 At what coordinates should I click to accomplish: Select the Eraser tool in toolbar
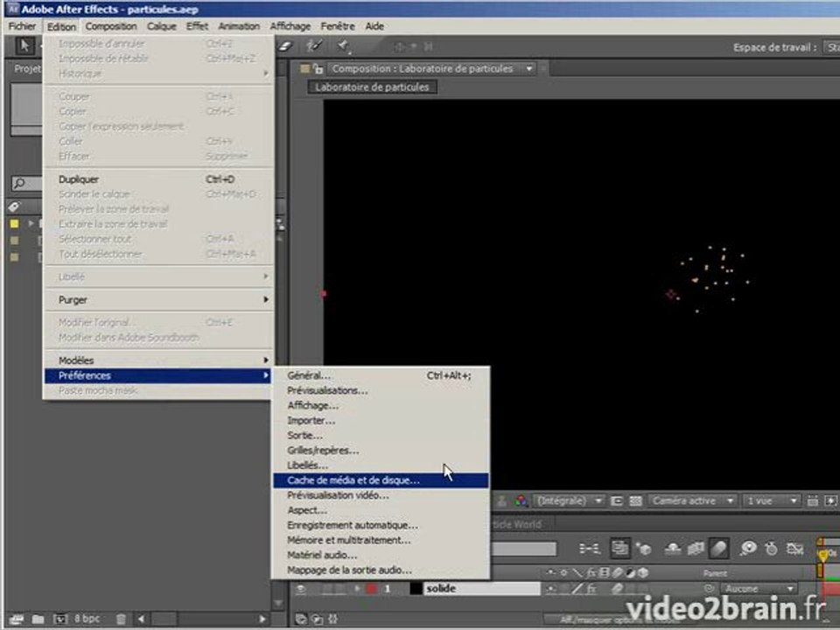(x=285, y=46)
